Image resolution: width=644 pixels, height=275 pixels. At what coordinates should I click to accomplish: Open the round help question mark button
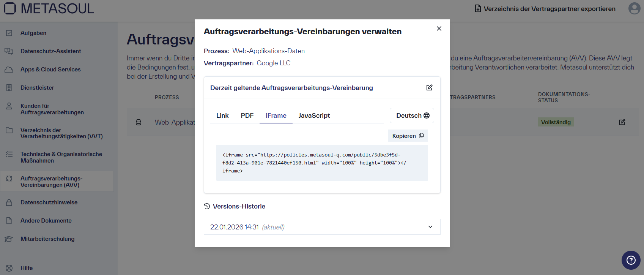coord(631,260)
